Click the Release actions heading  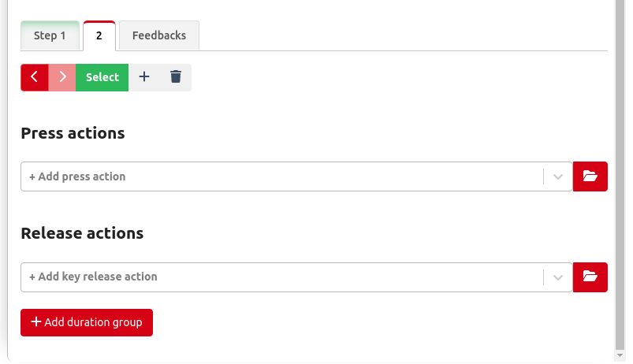click(x=82, y=233)
